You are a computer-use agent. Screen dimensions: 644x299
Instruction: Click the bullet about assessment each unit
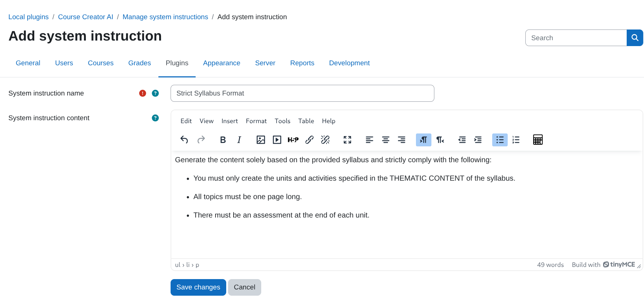click(281, 215)
